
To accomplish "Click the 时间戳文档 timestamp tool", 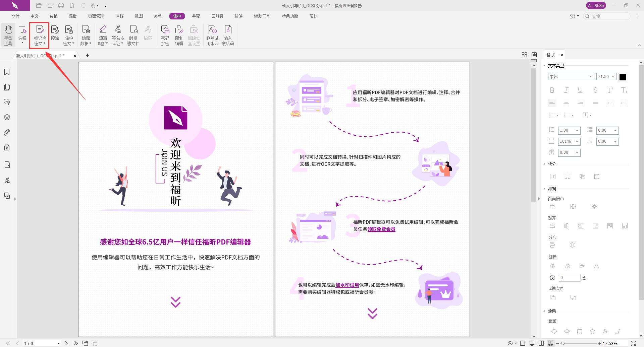I will click(133, 35).
